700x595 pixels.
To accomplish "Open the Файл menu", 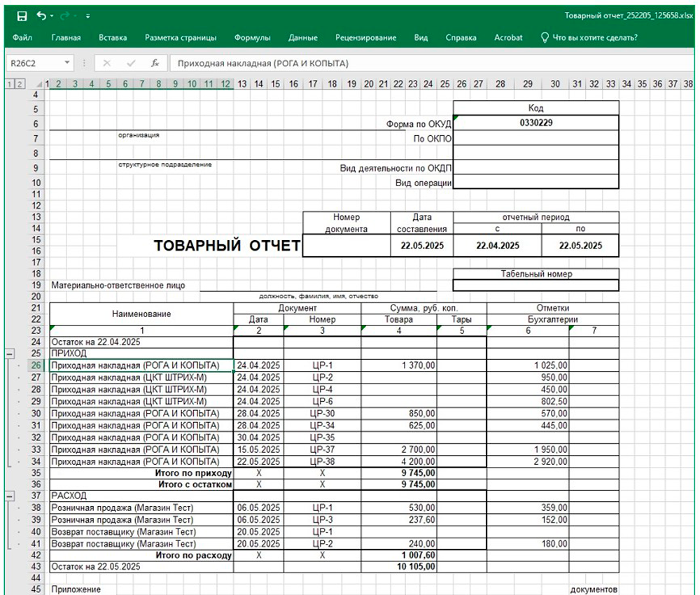I will (22, 38).
